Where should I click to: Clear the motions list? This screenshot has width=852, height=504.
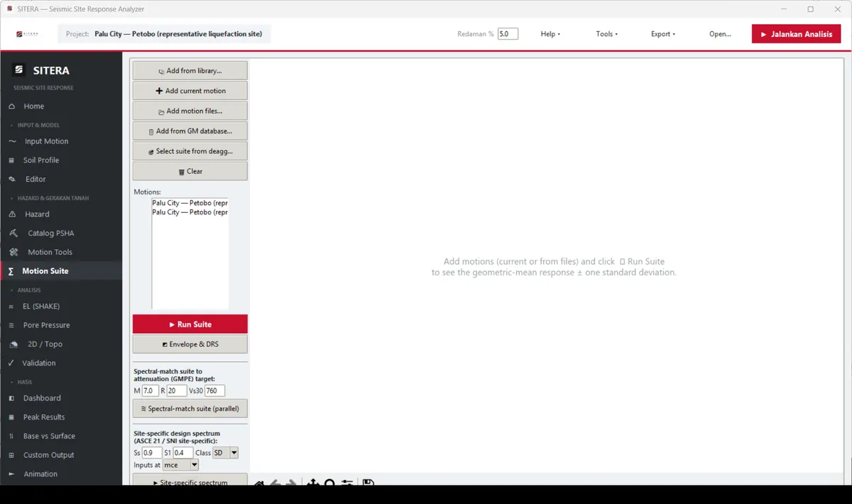[x=190, y=171]
